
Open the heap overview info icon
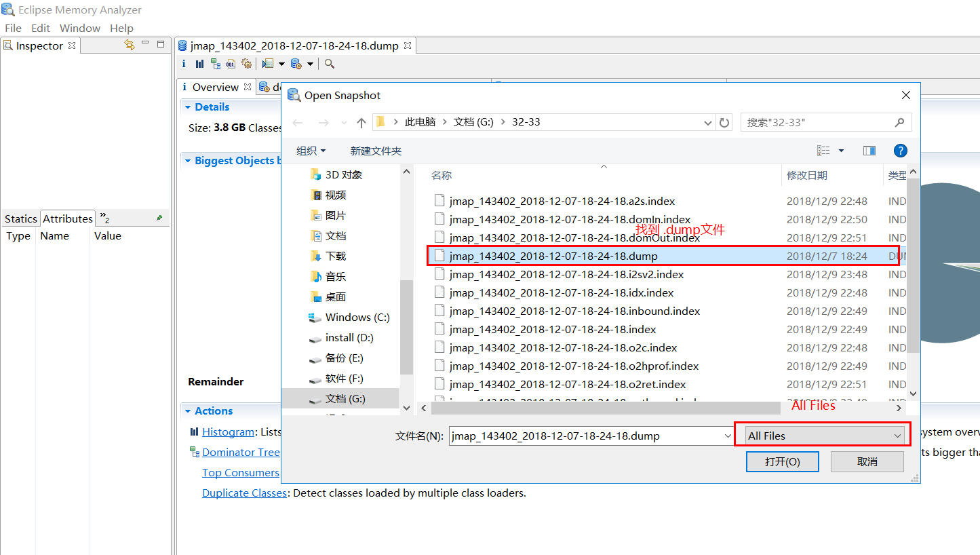click(x=184, y=64)
